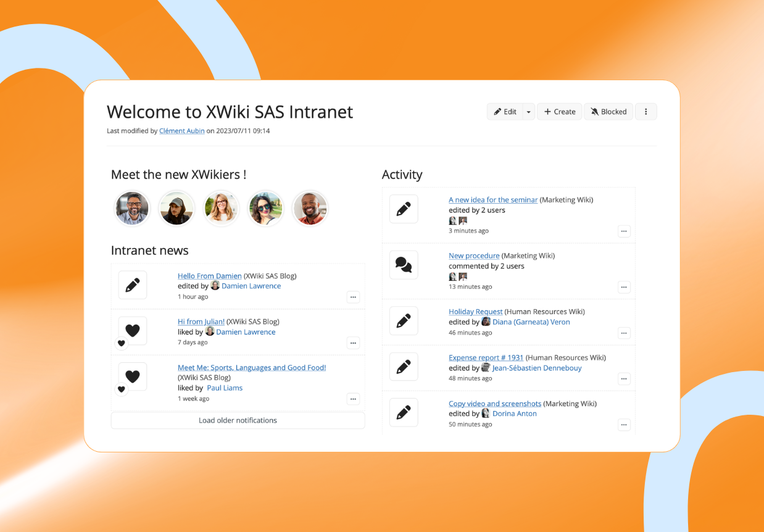Screen dimensions: 764x532
Task: Open Diana (Garneata) Veron user link
Action: pos(531,322)
